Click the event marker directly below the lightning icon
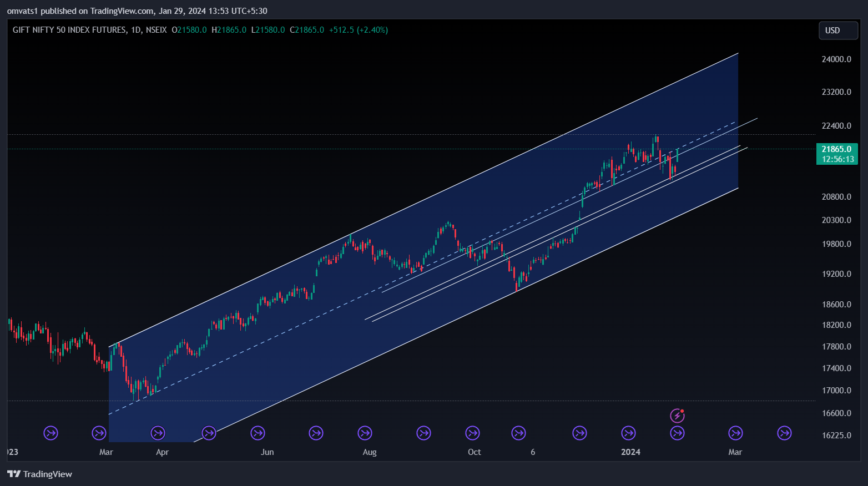 (x=677, y=433)
